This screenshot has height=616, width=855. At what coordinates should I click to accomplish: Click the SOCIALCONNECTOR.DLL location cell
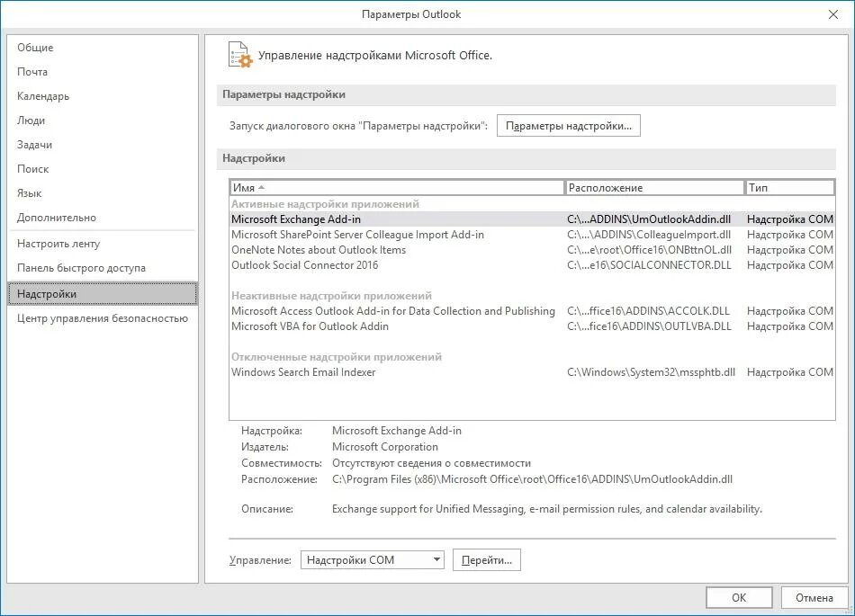(649, 264)
